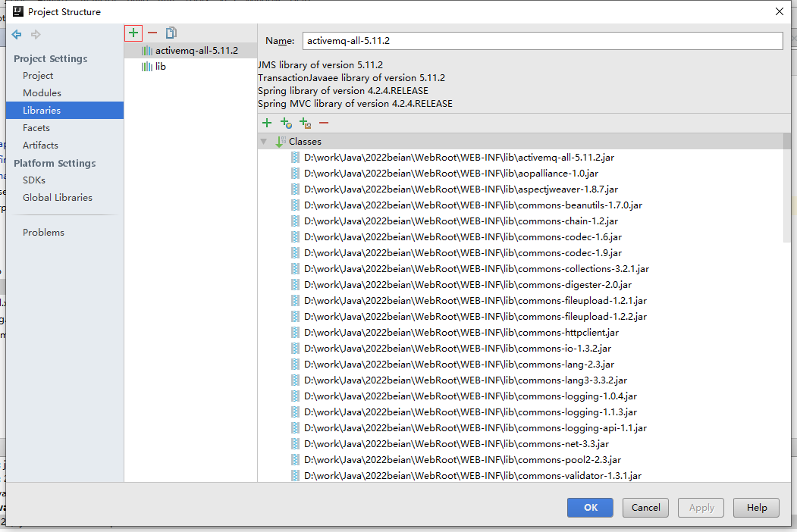Copy the selected library
Screen dimensions: 797x532
pyautogui.click(x=171, y=33)
